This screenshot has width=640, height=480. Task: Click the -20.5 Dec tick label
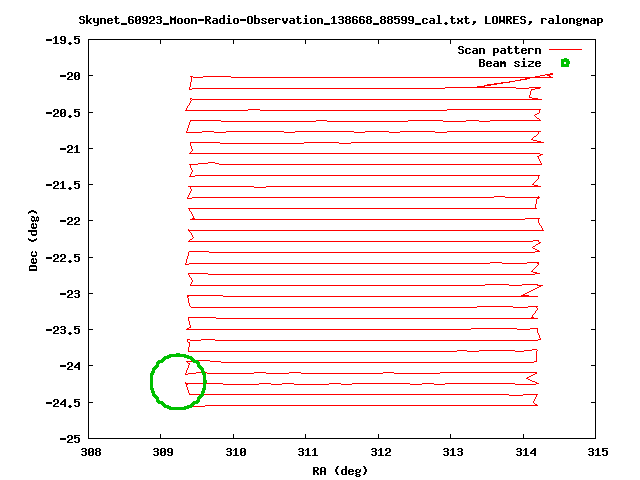pos(63,113)
